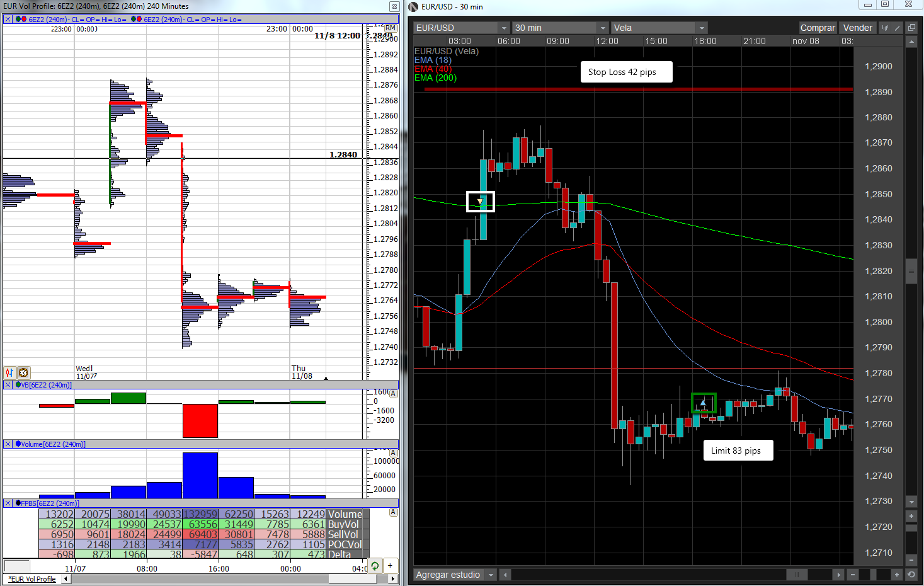Screen dimensions: 924x586
Task: Toggle auto-scale A on the Volume pane
Action: click(393, 452)
